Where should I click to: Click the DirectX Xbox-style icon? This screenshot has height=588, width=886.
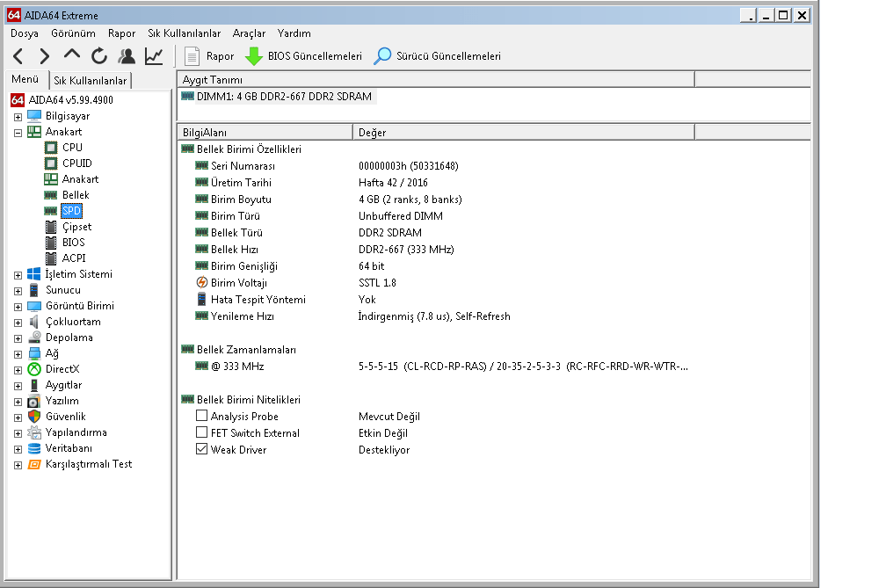[x=34, y=369]
